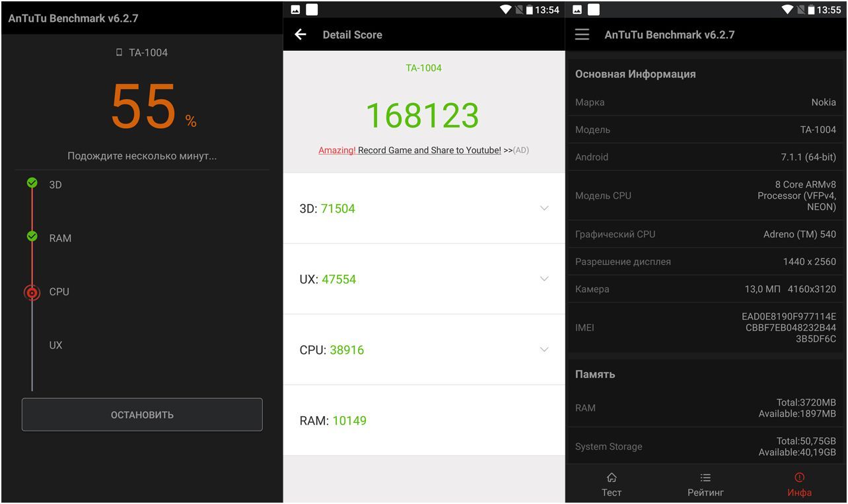Tap the image notification icon in middle status bar
The image size is (848, 504).
click(x=295, y=9)
